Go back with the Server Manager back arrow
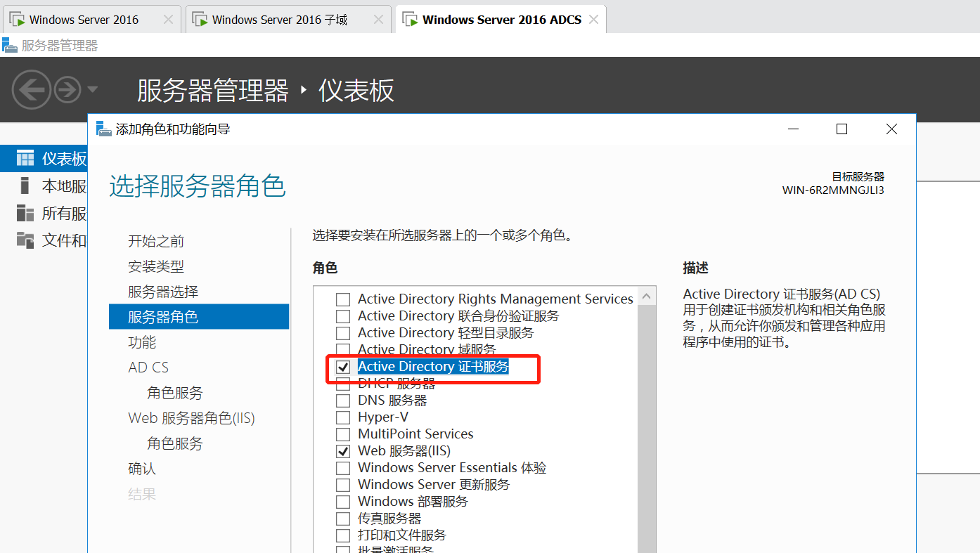This screenshot has width=980, height=553. click(32, 90)
